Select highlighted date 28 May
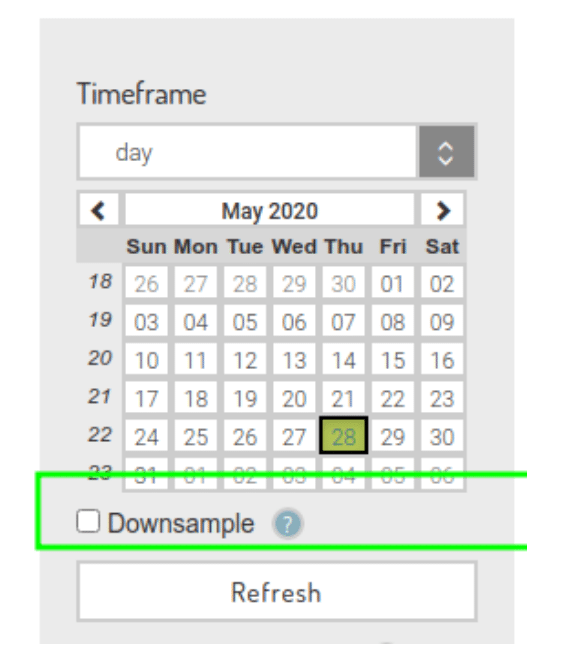This screenshot has height=662, width=570. [343, 436]
